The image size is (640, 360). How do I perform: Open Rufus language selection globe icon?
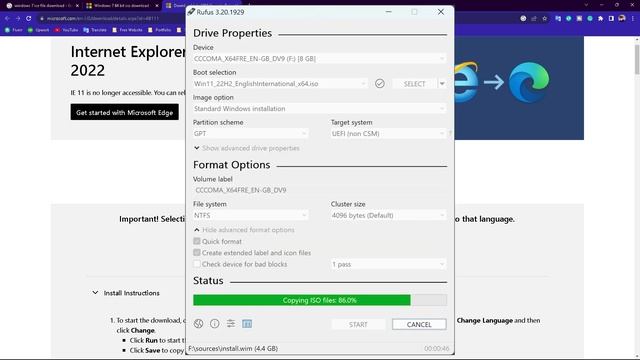198,324
